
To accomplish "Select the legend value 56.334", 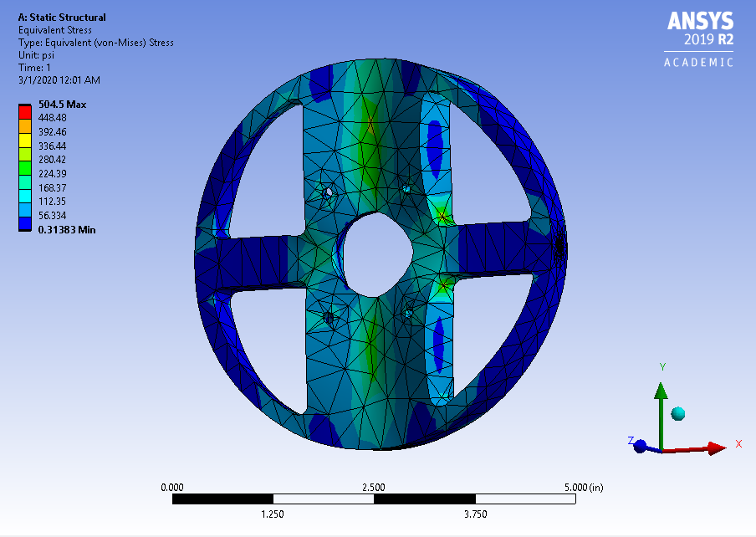I will (53, 216).
